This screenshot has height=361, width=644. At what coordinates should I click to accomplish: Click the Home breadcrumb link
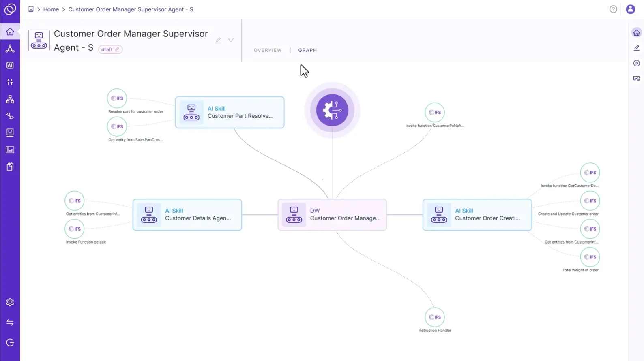coord(51,9)
